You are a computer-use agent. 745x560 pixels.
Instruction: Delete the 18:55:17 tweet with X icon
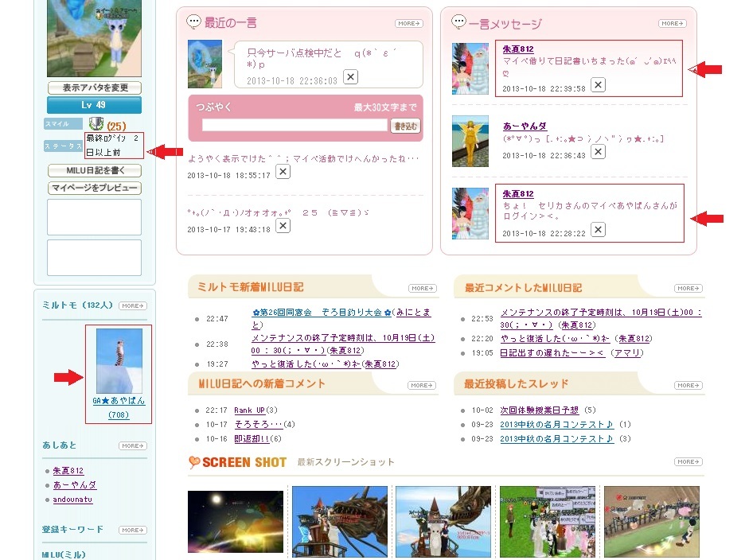click(x=283, y=172)
